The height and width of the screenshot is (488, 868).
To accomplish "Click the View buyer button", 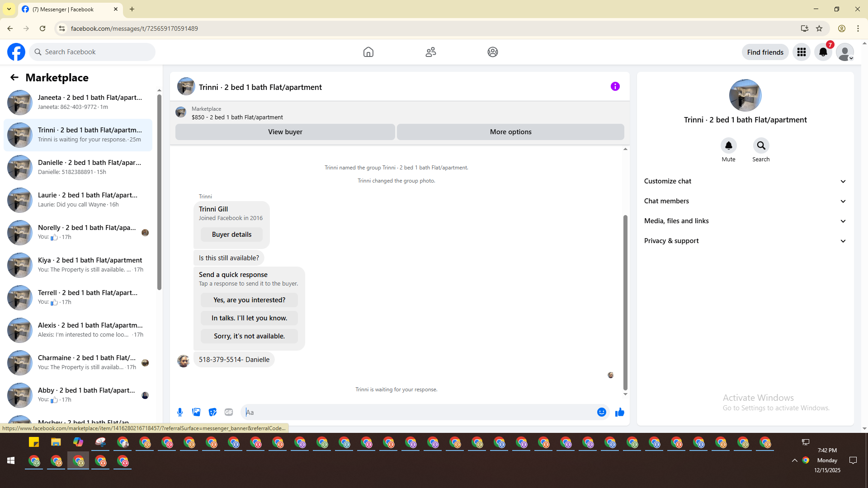I will tap(285, 132).
